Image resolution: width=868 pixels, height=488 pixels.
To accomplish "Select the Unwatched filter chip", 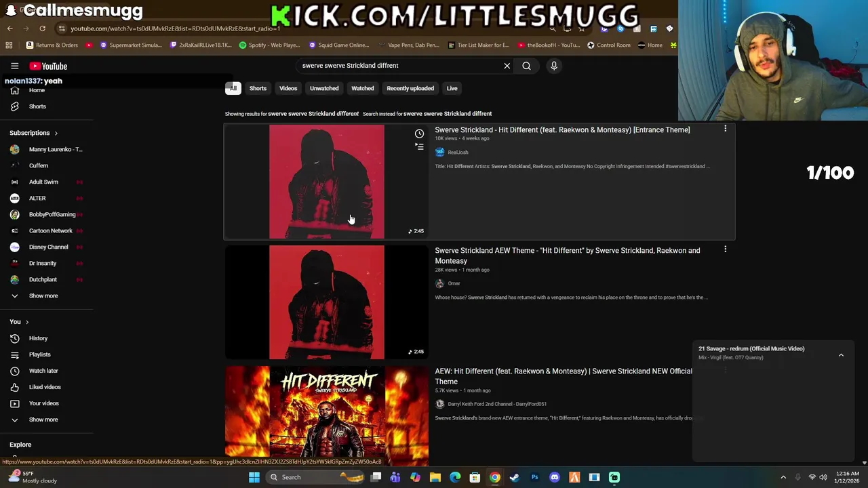I will point(324,88).
